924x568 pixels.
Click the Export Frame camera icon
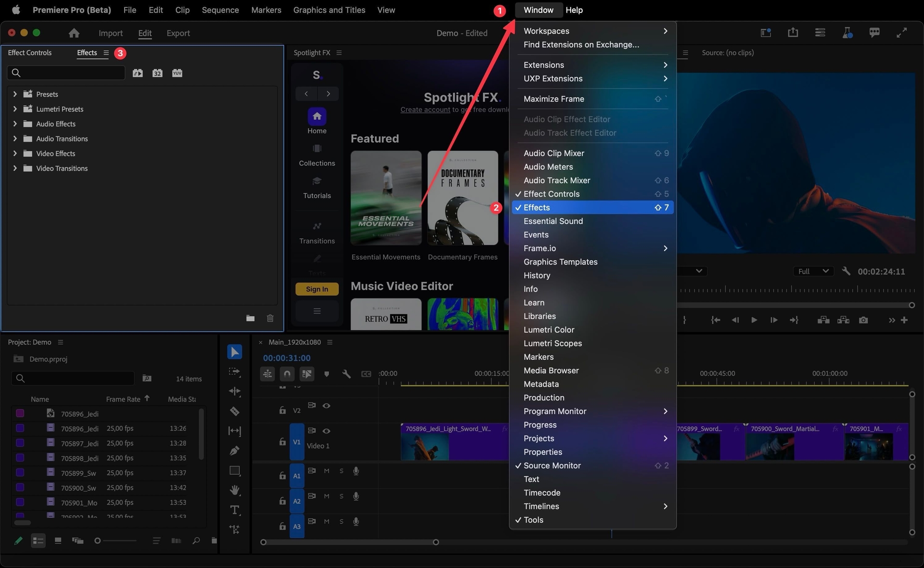(864, 320)
